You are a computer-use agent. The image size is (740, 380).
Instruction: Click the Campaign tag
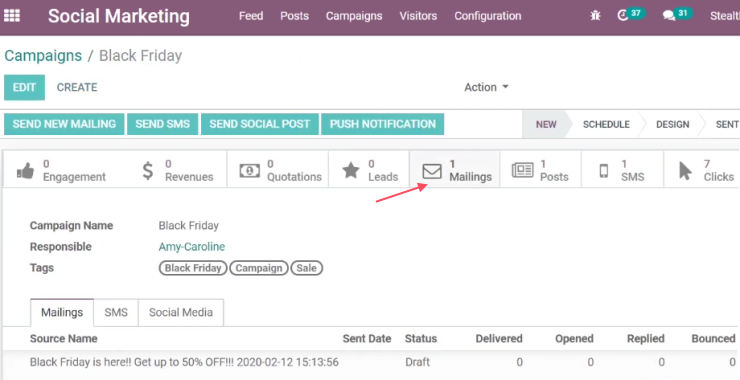coord(259,268)
